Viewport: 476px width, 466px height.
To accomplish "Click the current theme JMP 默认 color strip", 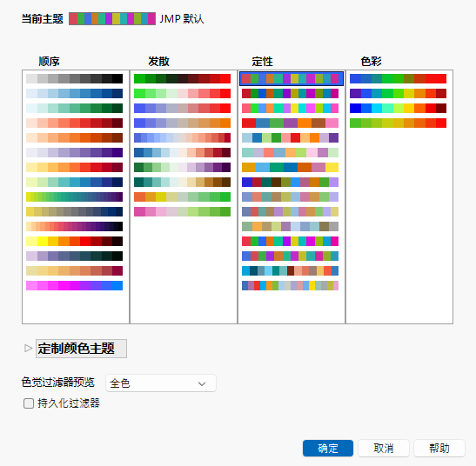I will [112, 19].
